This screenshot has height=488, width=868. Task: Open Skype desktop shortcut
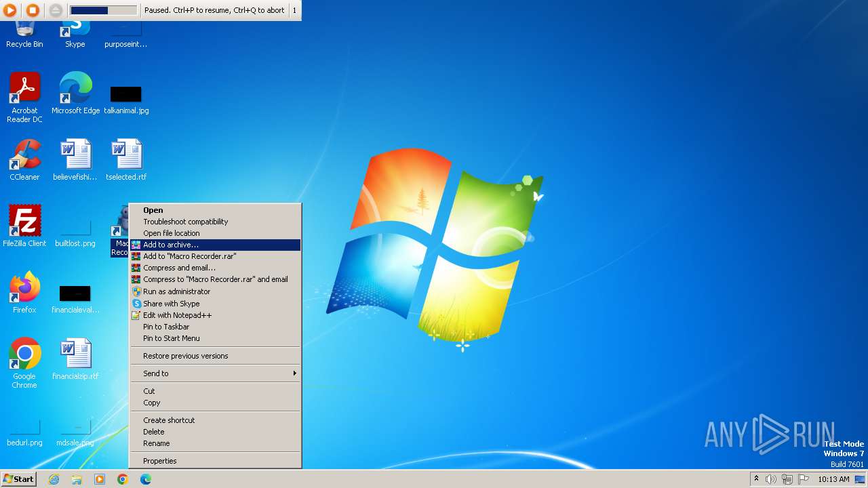pyautogui.click(x=75, y=34)
